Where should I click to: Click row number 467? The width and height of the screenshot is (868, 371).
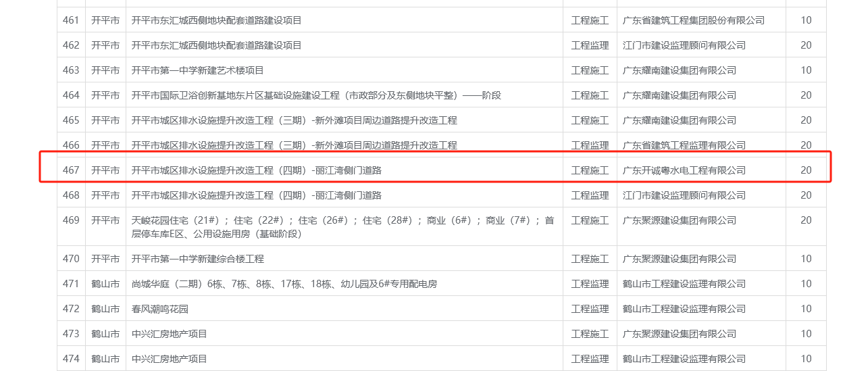pyautogui.click(x=71, y=170)
